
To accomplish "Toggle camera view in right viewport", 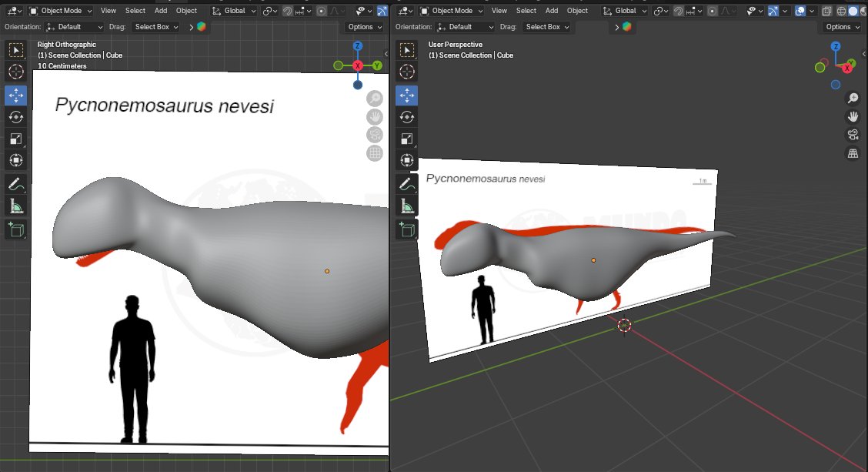I will (853, 135).
